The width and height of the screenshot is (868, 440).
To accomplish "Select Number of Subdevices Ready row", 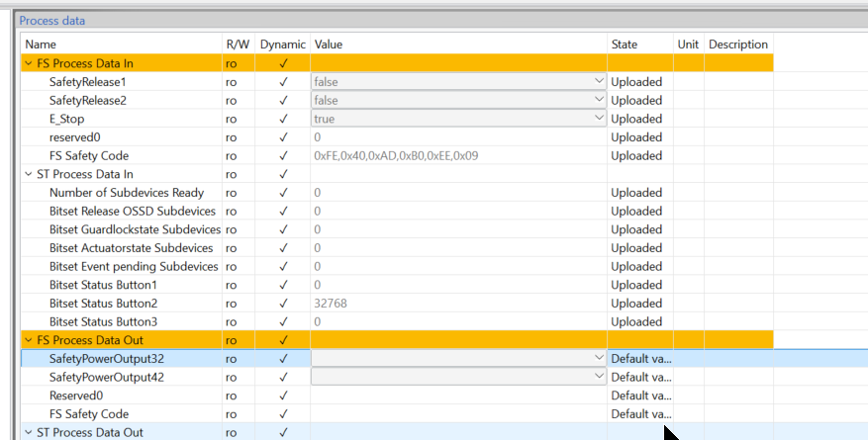I will (x=127, y=193).
